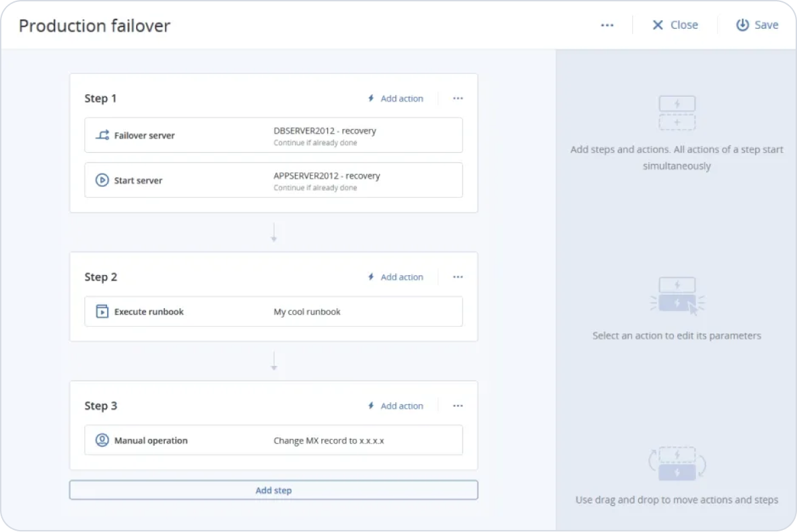Open Step 2 more options menu
Screen dimensions: 797x532
pyautogui.click(x=458, y=277)
